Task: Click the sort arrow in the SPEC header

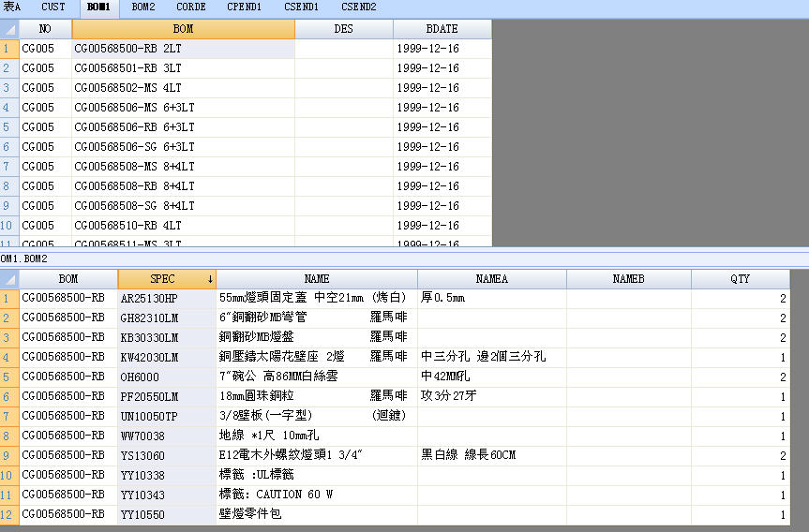Action: coord(210,279)
